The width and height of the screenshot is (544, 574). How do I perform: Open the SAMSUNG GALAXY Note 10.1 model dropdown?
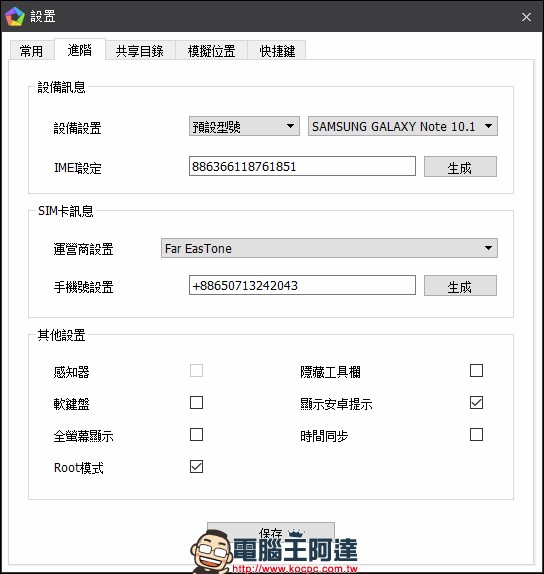coord(402,126)
